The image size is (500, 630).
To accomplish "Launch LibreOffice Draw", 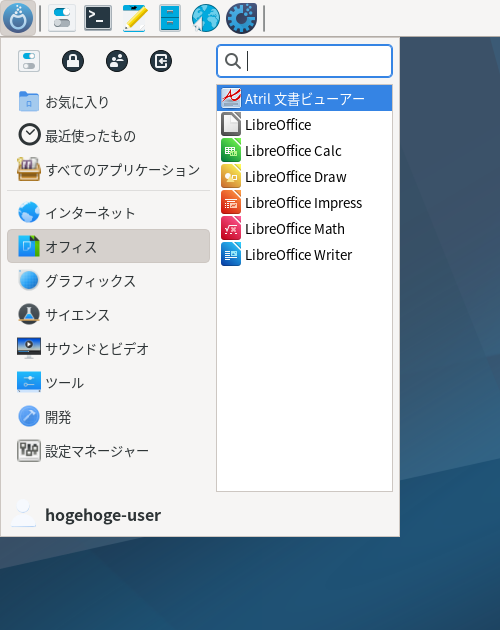I will (305, 176).
